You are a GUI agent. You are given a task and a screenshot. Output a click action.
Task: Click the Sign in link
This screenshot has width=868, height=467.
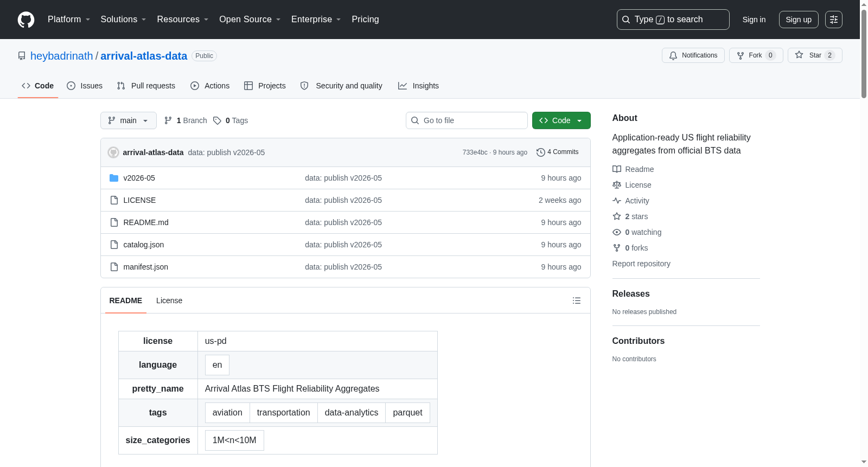click(x=754, y=20)
